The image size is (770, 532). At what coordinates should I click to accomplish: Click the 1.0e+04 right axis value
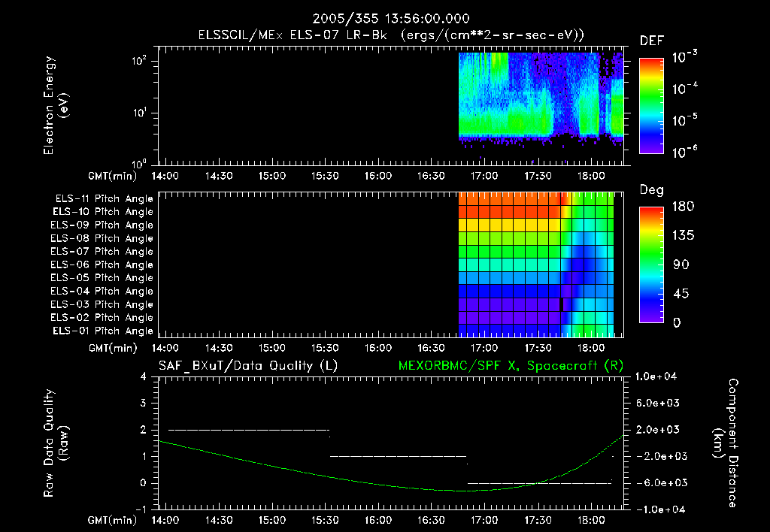[656, 376]
